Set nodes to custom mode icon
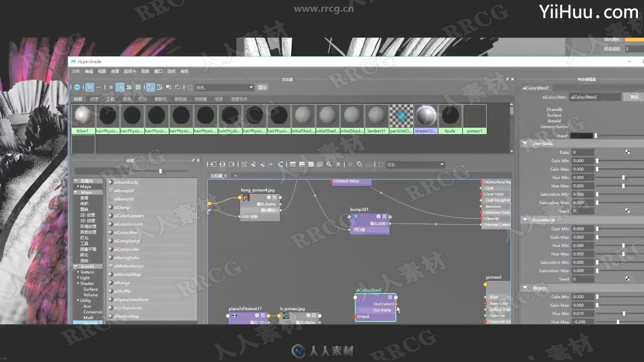 [320, 164]
